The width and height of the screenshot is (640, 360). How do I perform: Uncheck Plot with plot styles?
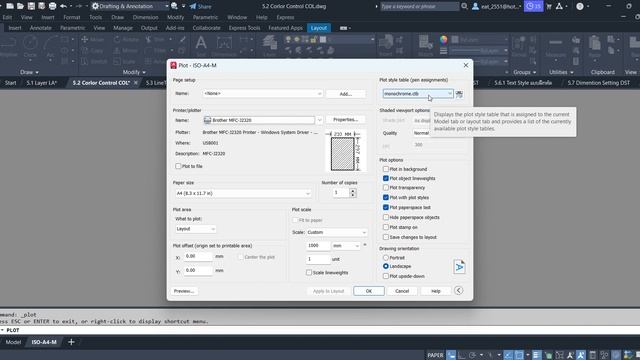click(386, 198)
